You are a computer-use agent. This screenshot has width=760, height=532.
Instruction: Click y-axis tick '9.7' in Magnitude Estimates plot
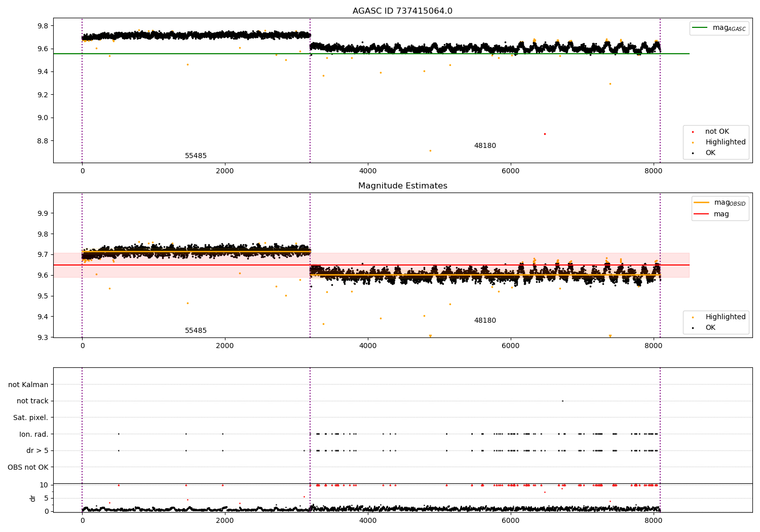43,255
